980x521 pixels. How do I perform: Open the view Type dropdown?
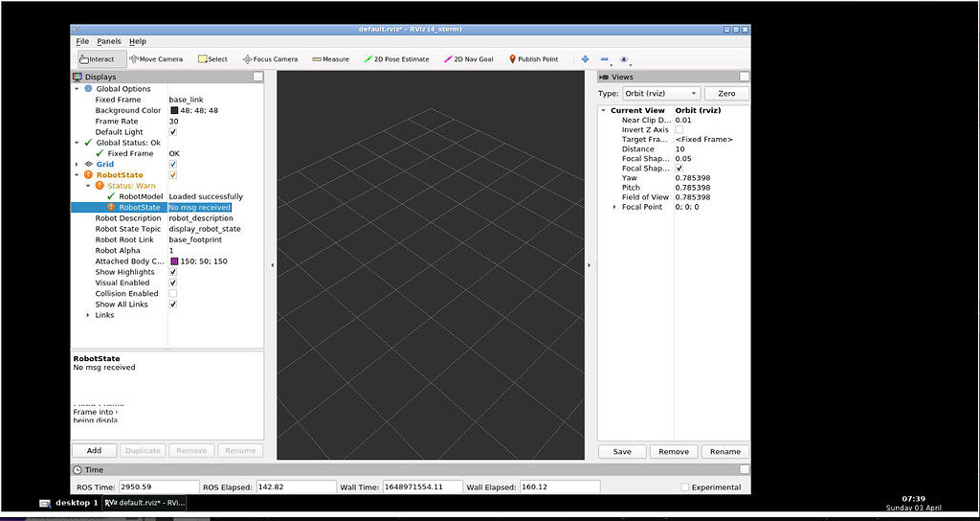pos(661,94)
